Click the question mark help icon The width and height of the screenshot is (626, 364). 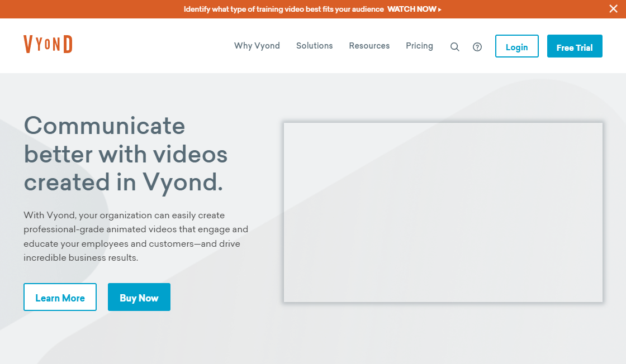pos(477,46)
